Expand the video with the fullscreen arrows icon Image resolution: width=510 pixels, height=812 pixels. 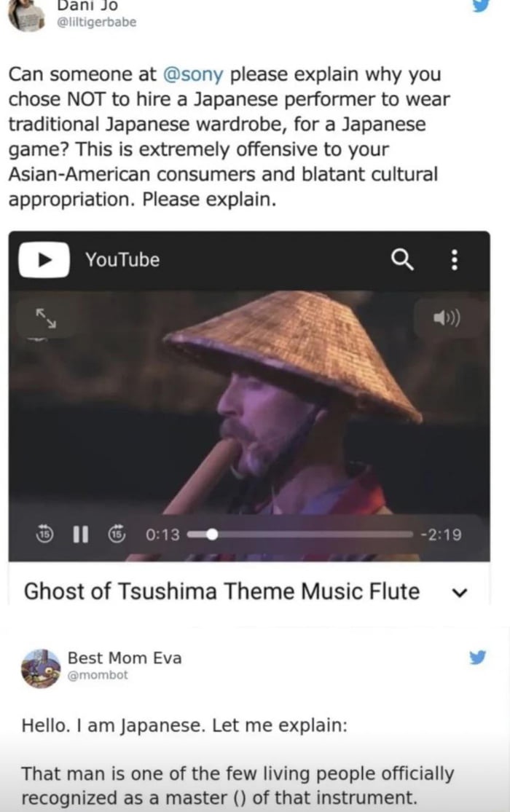46,318
